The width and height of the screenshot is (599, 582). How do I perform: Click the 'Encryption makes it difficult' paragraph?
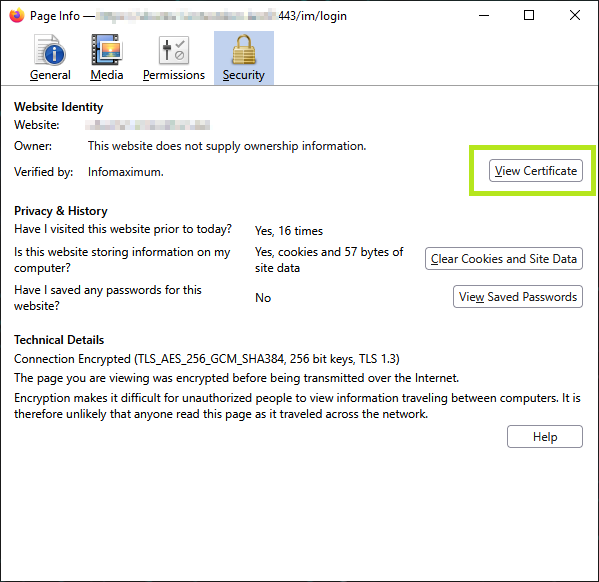coord(297,406)
